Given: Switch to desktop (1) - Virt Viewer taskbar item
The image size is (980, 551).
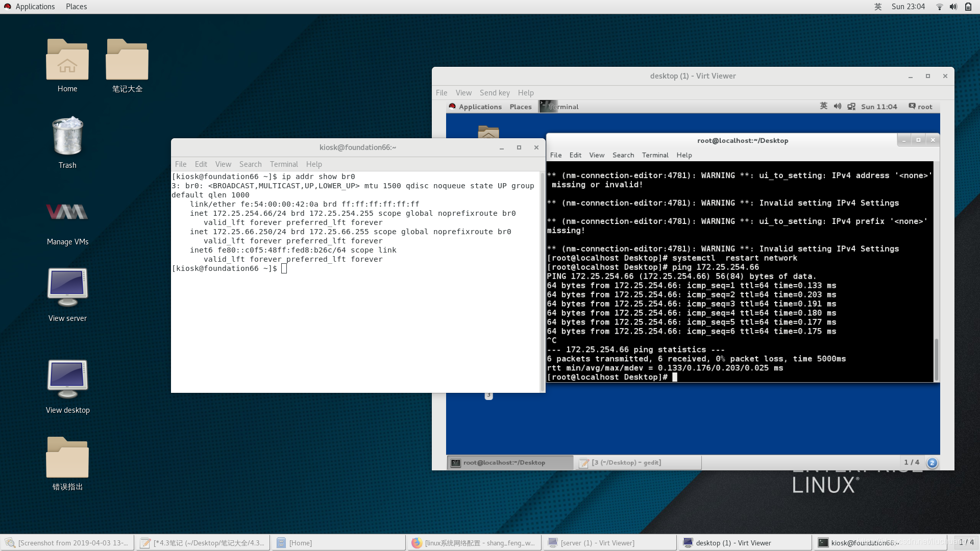Looking at the screenshot, I should point(745,543).
